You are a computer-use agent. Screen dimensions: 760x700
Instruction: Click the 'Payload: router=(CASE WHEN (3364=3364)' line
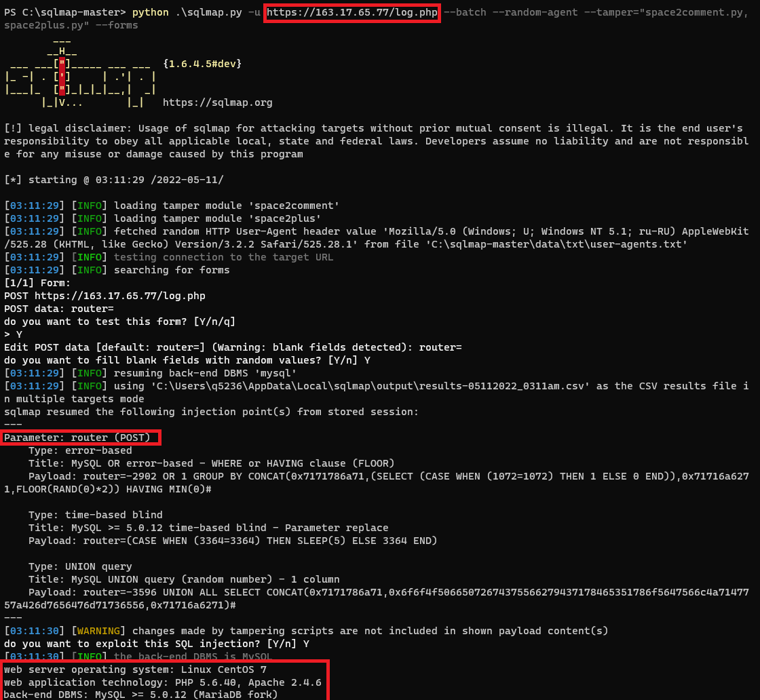point(233,540)
